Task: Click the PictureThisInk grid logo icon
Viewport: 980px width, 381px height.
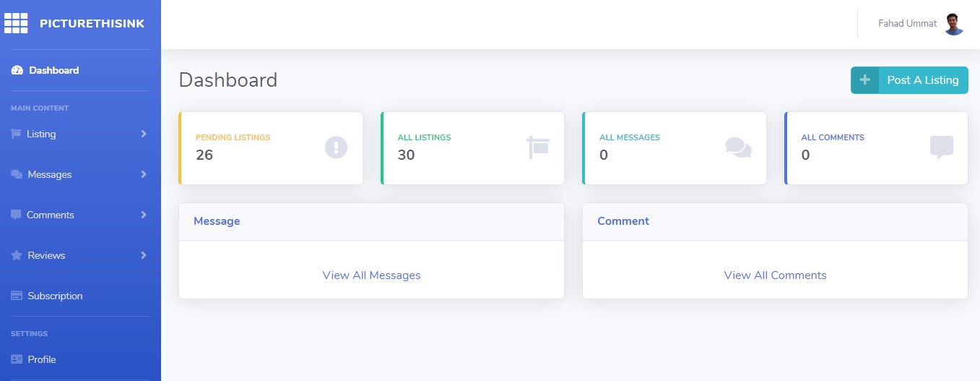Action: pyautogui.click(x=16, y=23)
